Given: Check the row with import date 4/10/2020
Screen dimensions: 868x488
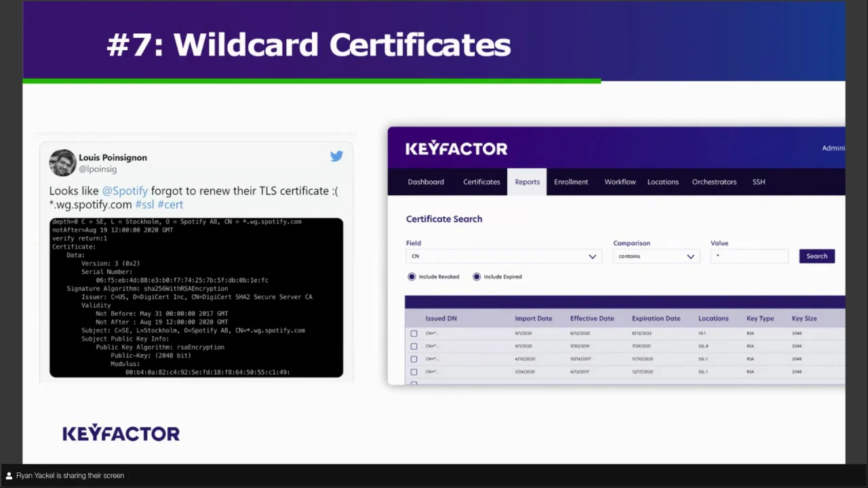Looking at the screenshot, I should 414,359.
